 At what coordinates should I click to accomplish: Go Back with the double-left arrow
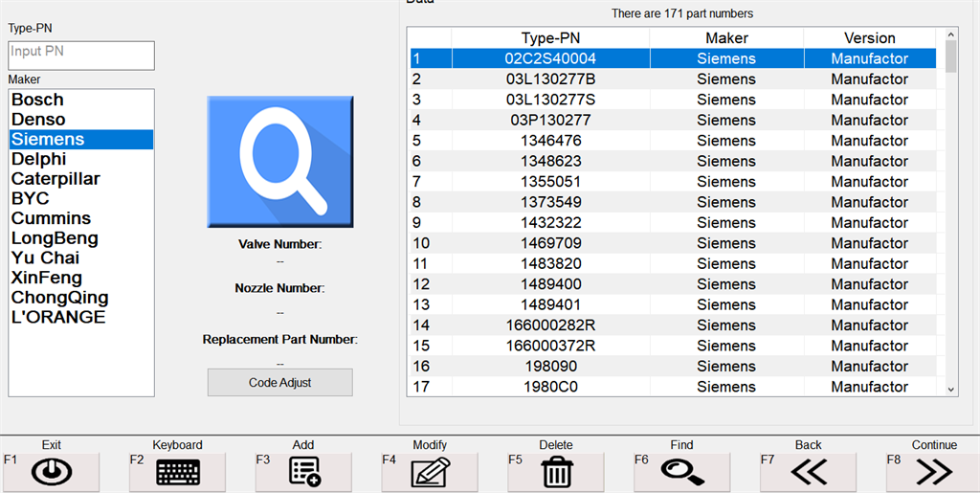tap(809, 472)
